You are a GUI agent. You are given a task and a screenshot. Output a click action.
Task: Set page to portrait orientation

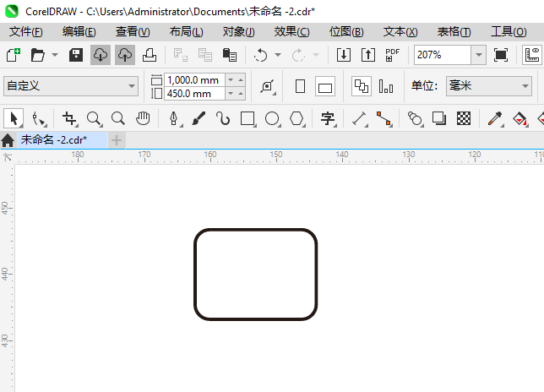(300, 86)
